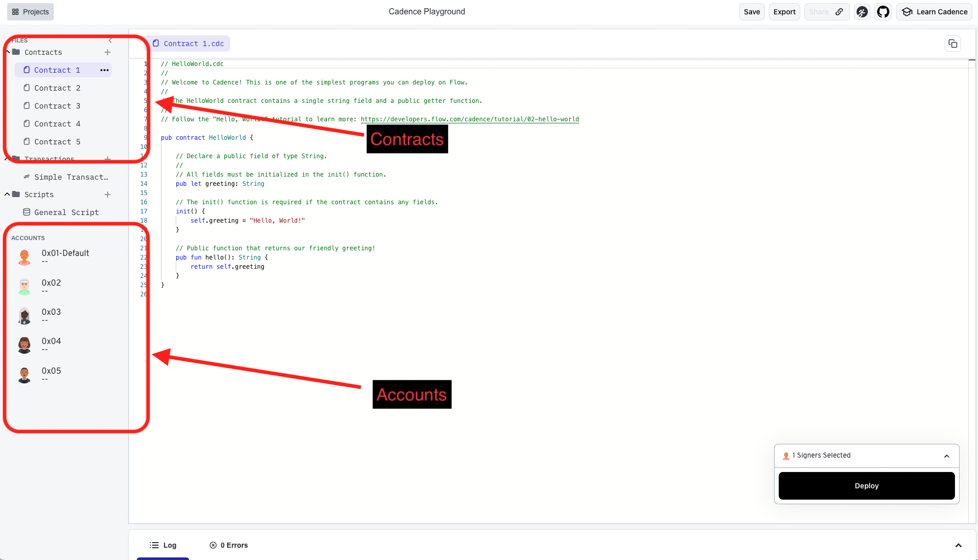978x560 pixels.
Task: Collapse the Scripts folder
Action: coord(7,195)
